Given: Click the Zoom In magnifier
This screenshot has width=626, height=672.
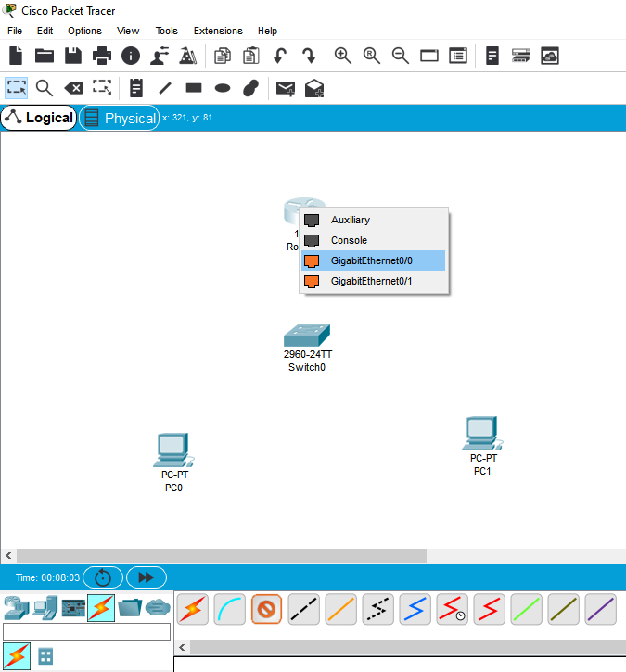Looking at the screenshot, I should click(x=342, y=56).
